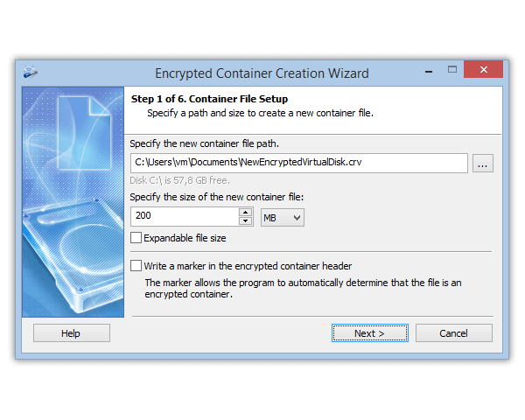Open file browser with the ellipsis button
This screenshot has width=525, height=420.
[x=482, y=164]
